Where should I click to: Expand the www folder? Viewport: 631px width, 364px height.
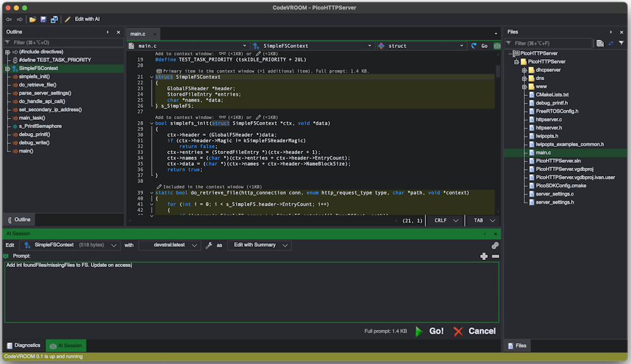(524, 86)
